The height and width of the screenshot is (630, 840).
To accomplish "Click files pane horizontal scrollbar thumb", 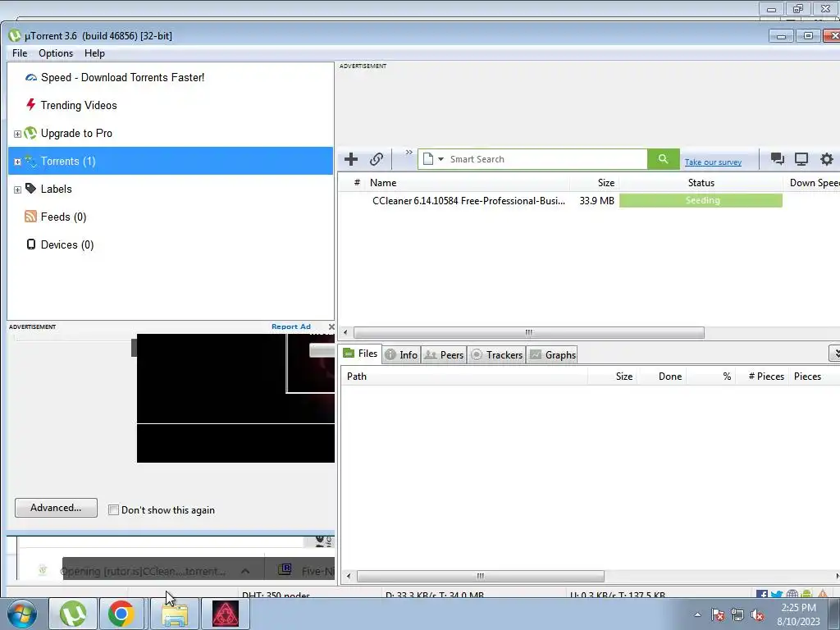I will pos(481,577).
